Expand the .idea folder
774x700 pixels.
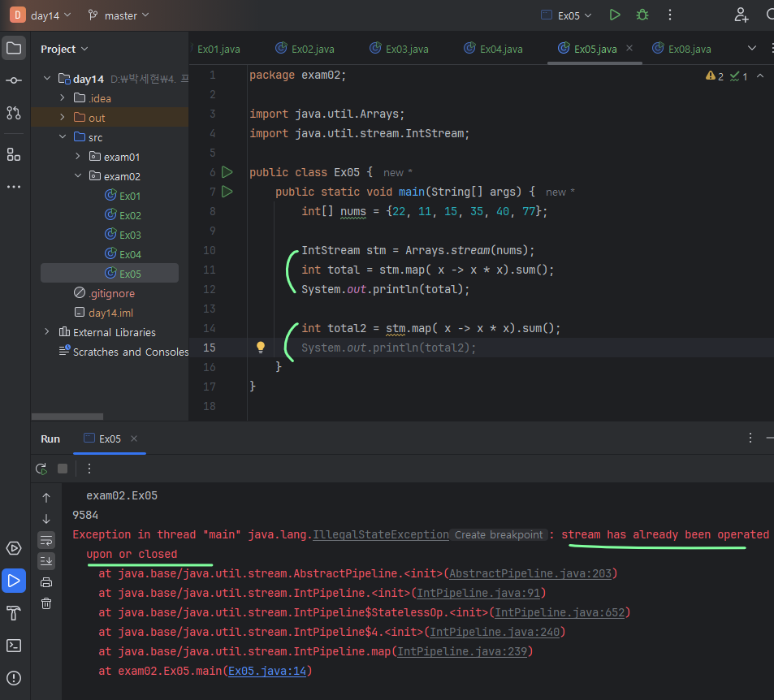tap(63, 97)
